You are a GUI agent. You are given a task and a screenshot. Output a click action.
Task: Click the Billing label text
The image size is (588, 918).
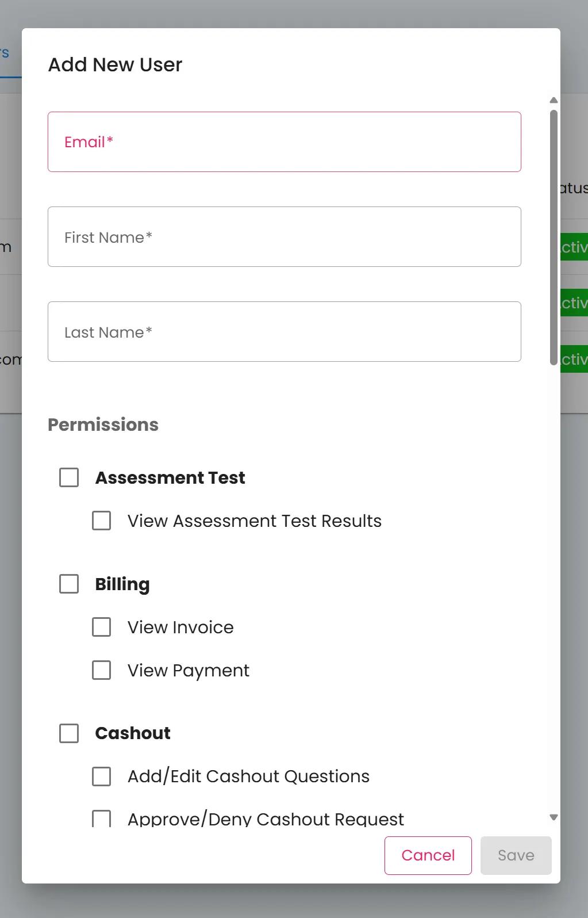(x=122, y=584)
